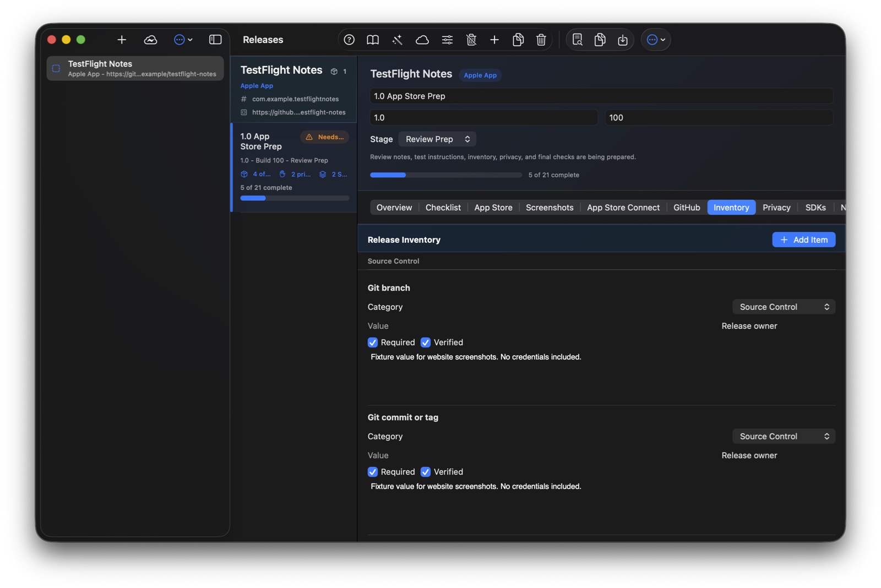Click the Apple App link under app title
Viewport: 881px width, 588px height.
(257, 86)
